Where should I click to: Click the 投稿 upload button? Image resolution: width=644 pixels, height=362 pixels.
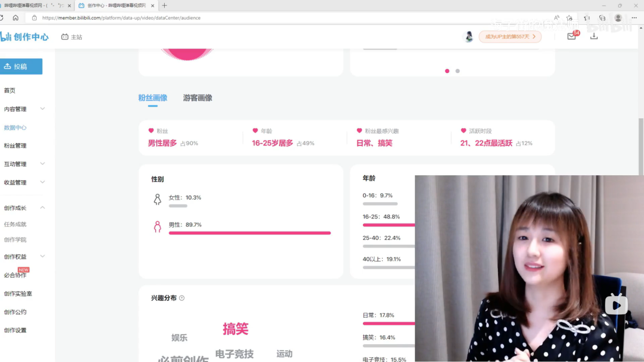pyautogui.click(x=20, y=67)
